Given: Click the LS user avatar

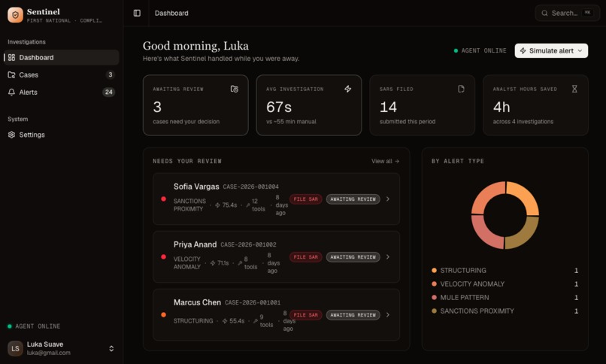Looking at the screenshot, I should tap(16, 348).
